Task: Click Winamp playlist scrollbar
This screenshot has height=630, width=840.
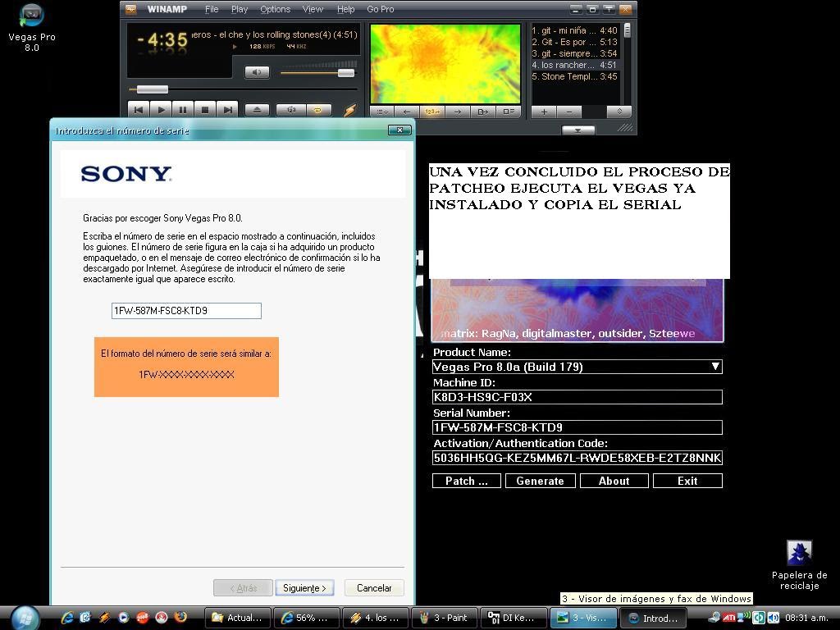Action: 627,30
